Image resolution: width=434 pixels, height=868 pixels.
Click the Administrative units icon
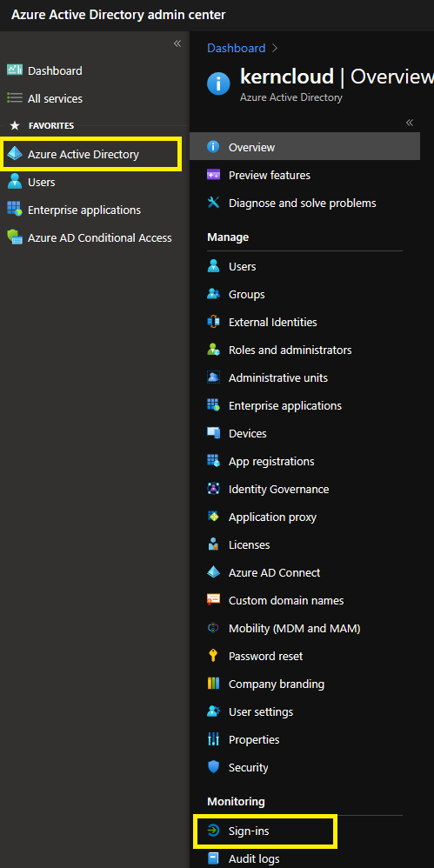click(x=213, y=377)
